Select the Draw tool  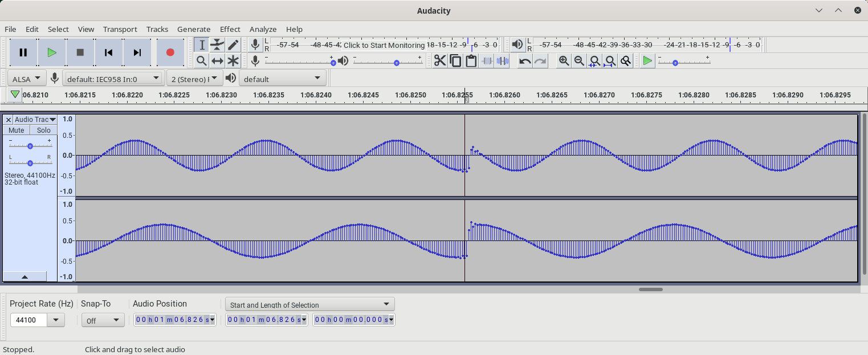pos(233,44)
